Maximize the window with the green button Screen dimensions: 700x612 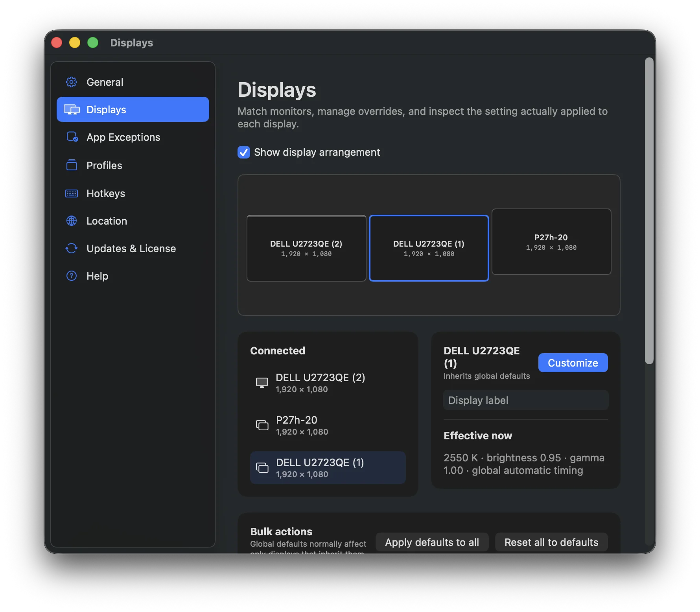coord(93,42)
